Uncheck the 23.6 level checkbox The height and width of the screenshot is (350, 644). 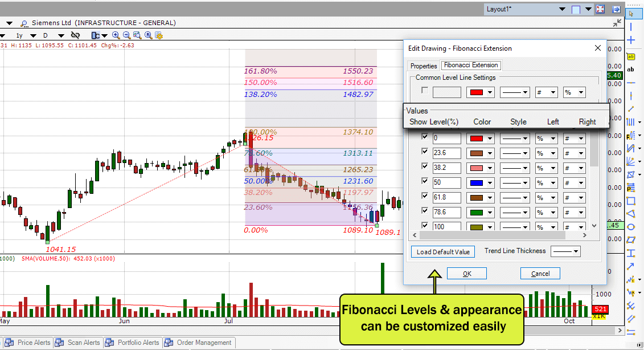(x=424, y=152)
